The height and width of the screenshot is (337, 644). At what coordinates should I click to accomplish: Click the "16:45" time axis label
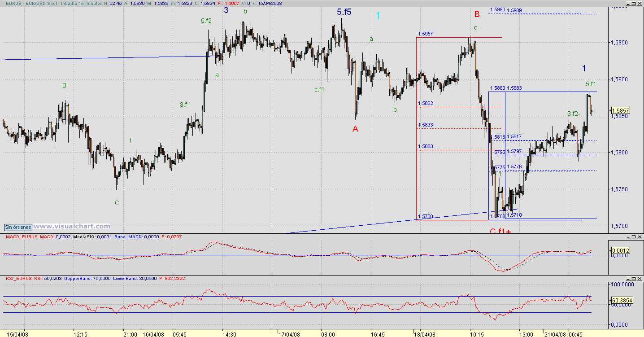[378, 334]
